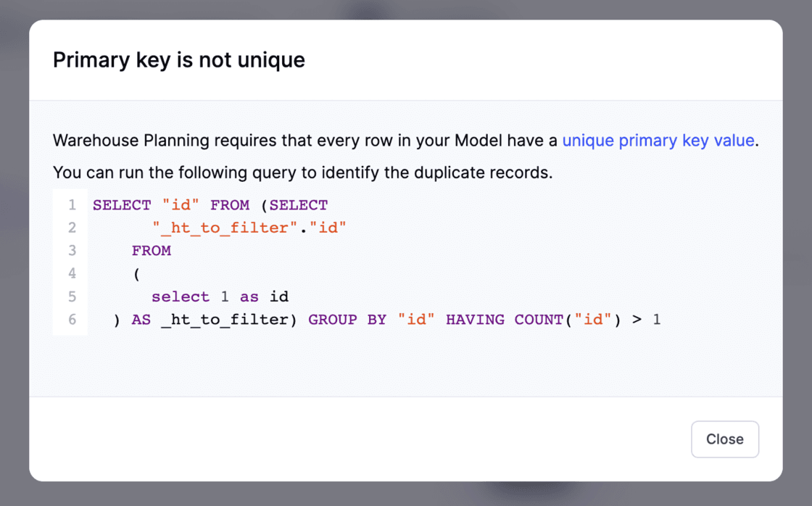Viewport: 812px width, 506px height.
Task: Click the "You can run the following query" sentence
Action: 302,173
